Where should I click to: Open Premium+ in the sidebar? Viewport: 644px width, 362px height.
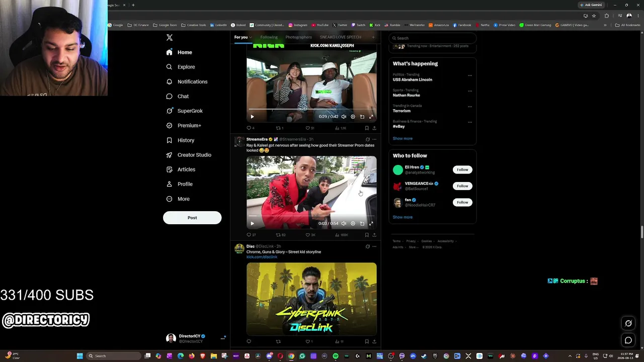tap(184, 125)
